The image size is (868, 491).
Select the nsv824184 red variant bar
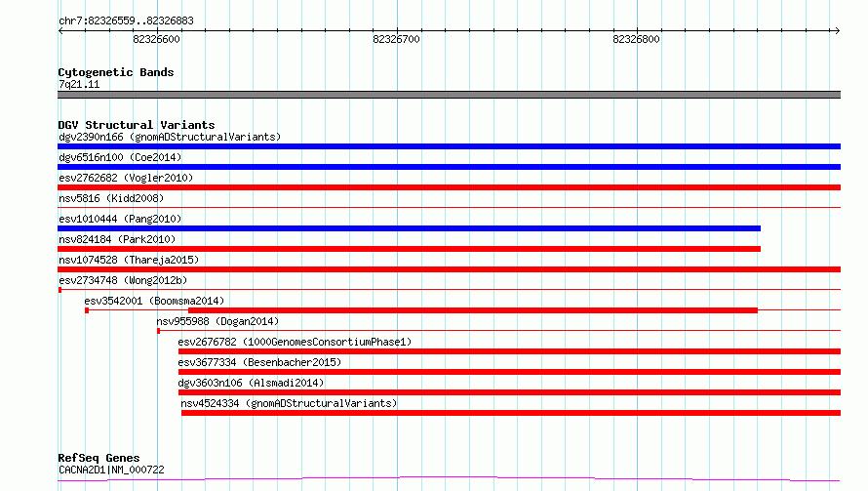pos(409,249)
